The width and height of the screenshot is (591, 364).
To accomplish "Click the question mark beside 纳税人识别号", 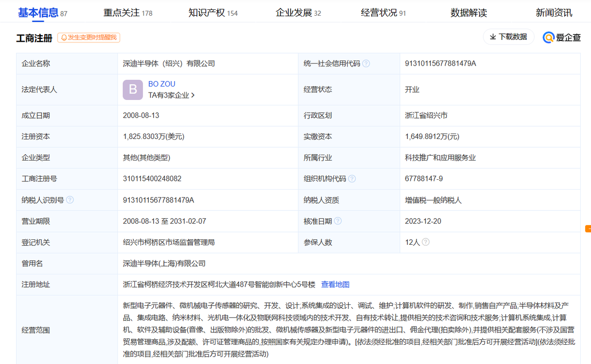I will (70, 199).
